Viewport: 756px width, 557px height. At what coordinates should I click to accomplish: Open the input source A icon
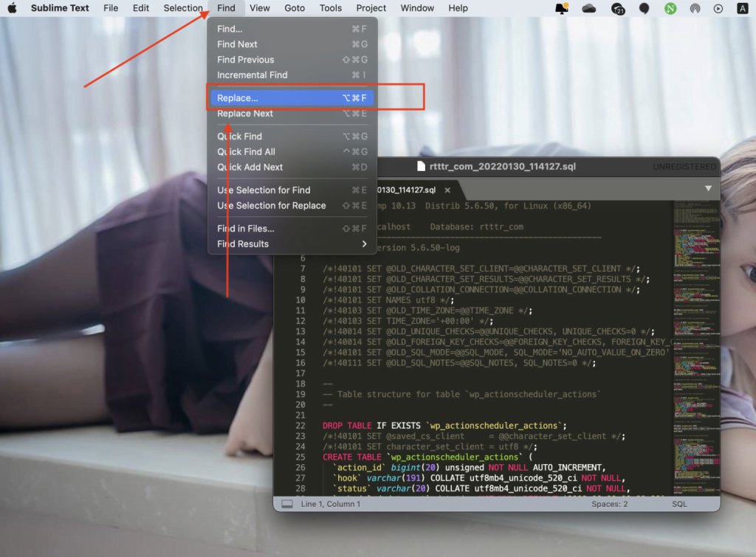coord(742,8)
